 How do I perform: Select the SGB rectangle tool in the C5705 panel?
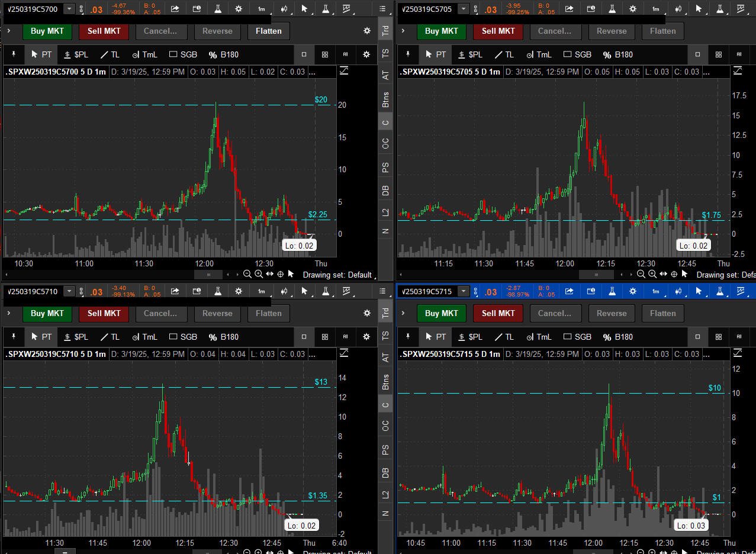[x=577, y=54]
